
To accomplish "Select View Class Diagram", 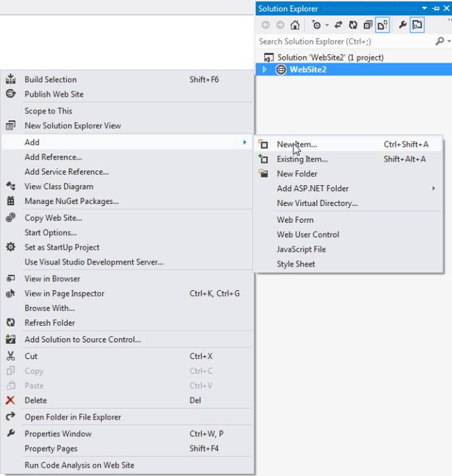I will [127, 187].
